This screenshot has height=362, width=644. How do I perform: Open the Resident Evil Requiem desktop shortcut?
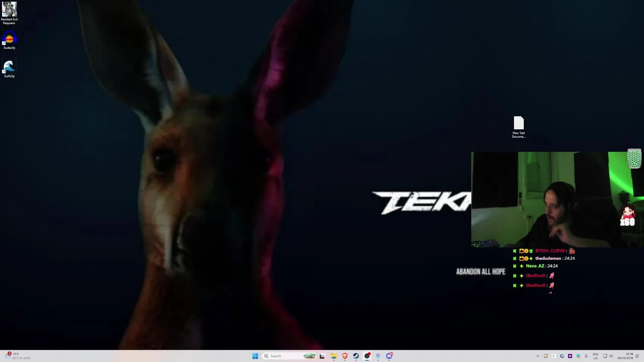[9, 13]
